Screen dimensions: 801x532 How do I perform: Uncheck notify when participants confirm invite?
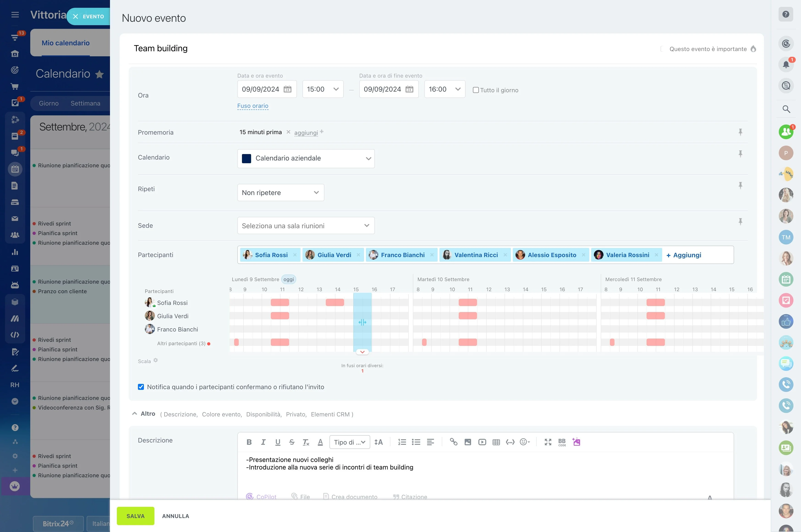point(141,387)
